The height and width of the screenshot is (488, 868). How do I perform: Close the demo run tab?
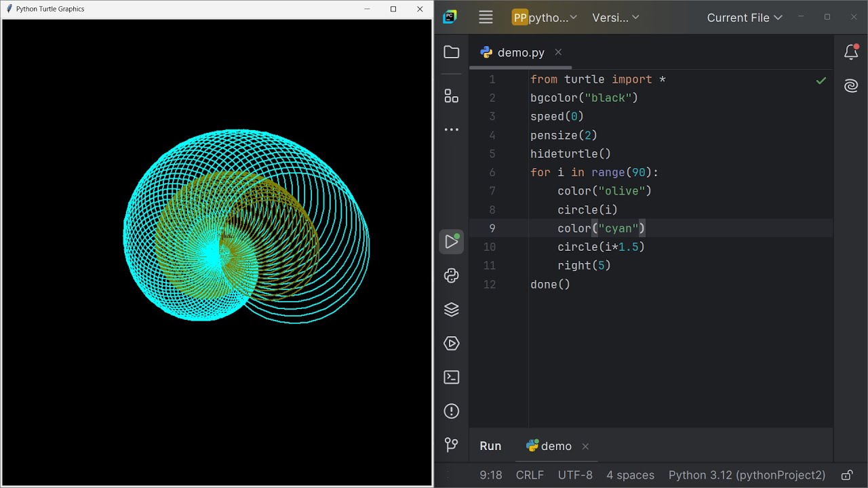coord(585,446)
